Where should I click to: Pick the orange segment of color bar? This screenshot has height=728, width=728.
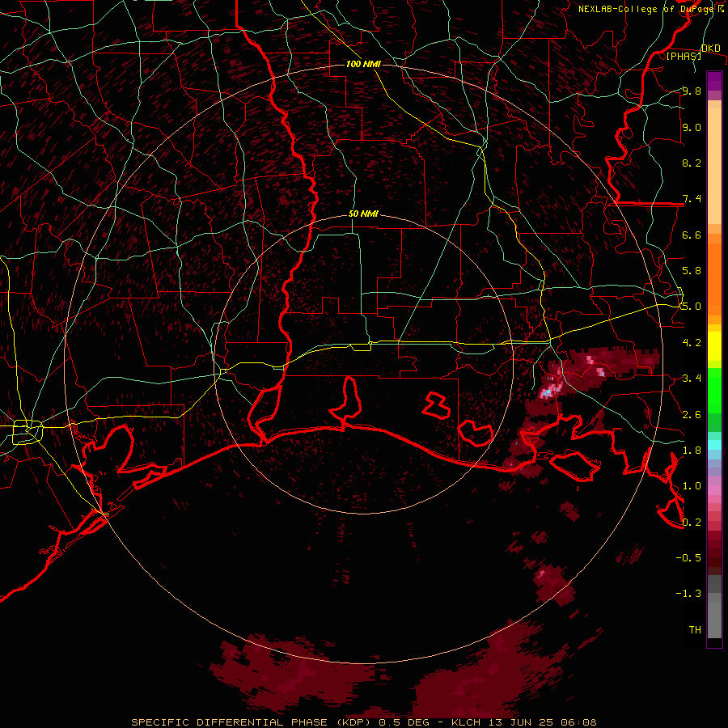tap(714, 278)
